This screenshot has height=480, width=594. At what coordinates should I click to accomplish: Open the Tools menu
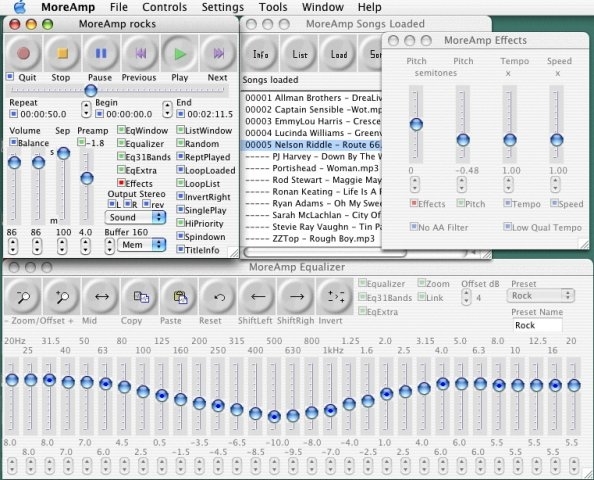pyautogui.click(x=273, y=7)
